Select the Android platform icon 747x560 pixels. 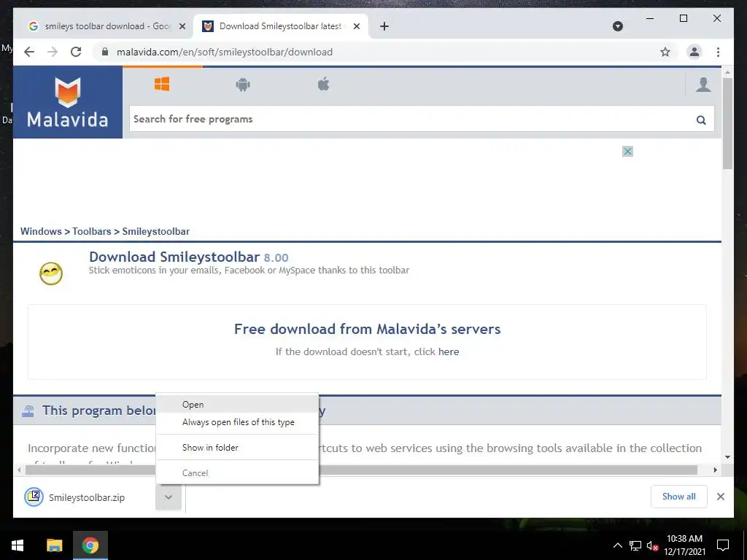tap(243, 85)
